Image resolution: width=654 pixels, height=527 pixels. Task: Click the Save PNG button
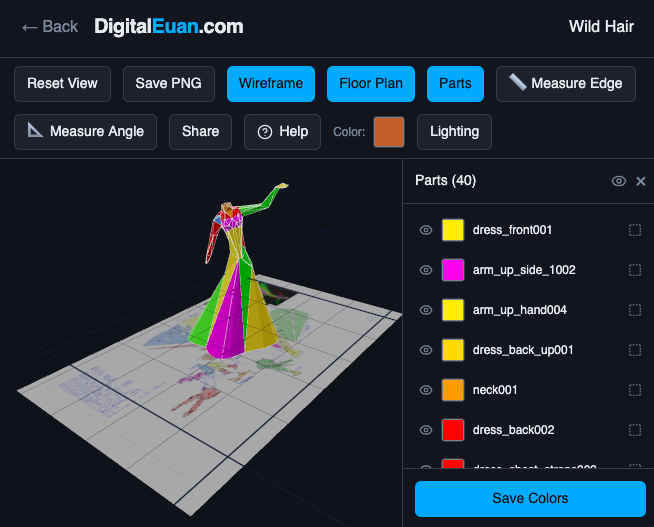pos(168,84)
